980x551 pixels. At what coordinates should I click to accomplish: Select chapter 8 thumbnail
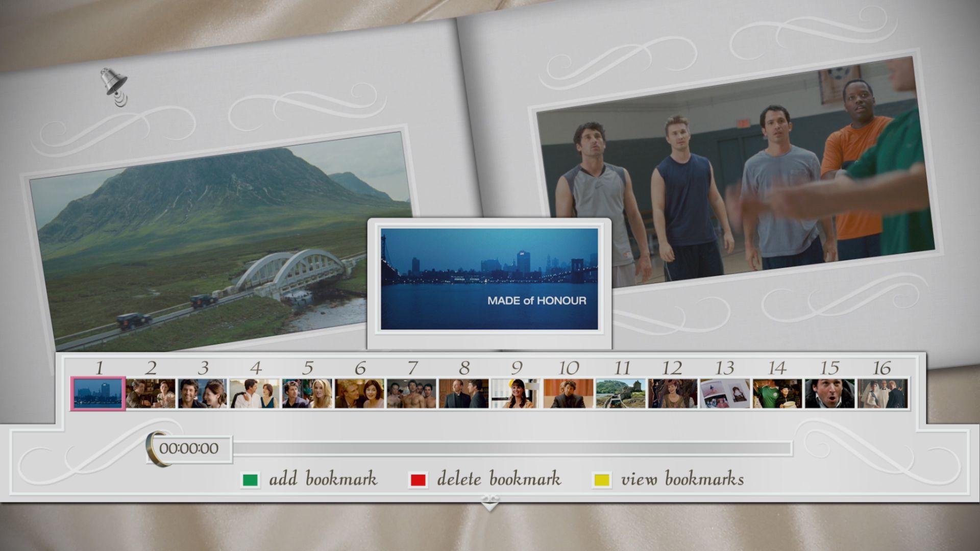tap(464, 393)
